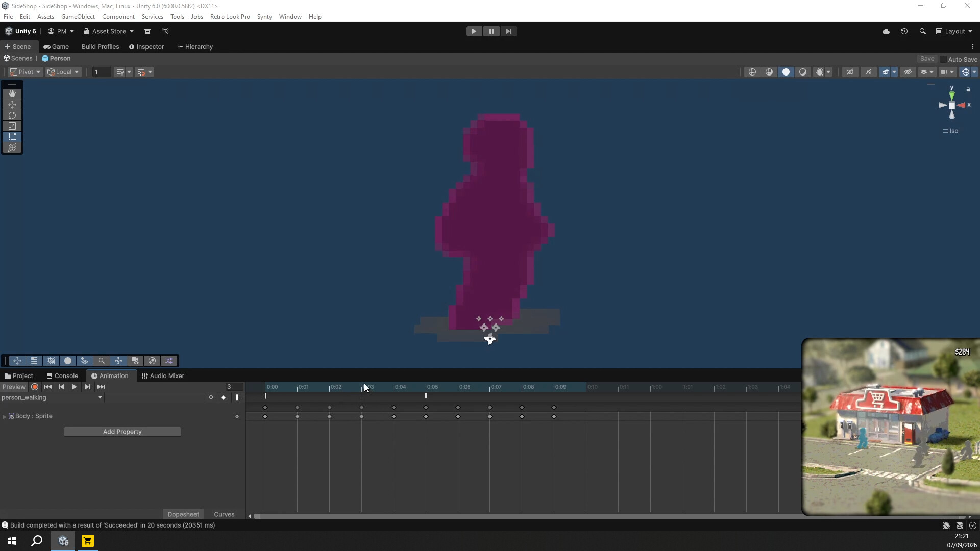Toggle animation recording mode
Image resolution: width=980 pixels, height=551 pixels.
(x=35, y=387)
